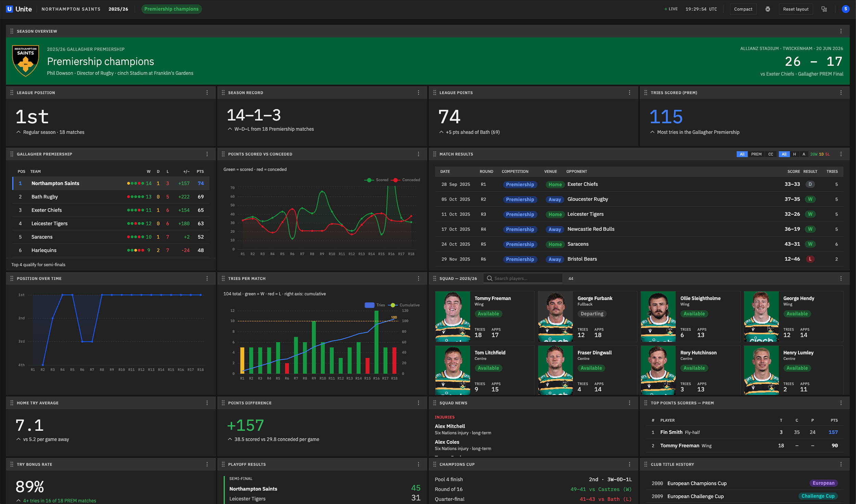Open the League Points panel options menu
856x504 pixels.
click(x=629, y=93)
